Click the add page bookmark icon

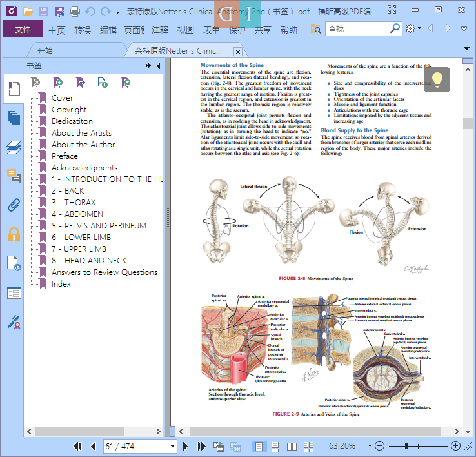coord(103,83)
